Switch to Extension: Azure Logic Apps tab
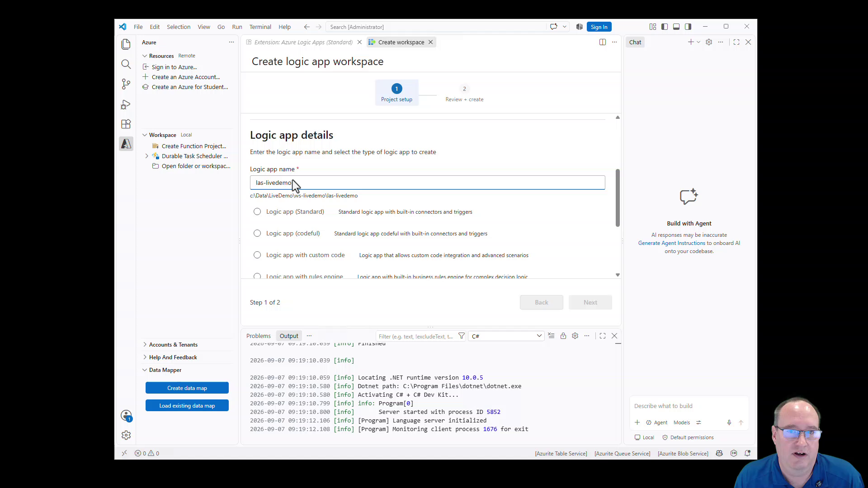Image resolution: width=868 pixels, height=488 pixels. (x=303, y=42)
